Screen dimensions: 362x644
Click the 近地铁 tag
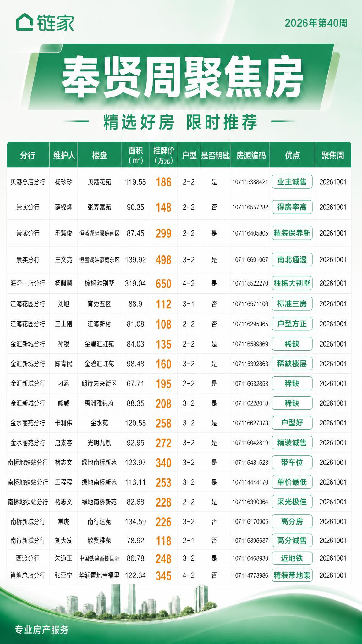(292, 558)
